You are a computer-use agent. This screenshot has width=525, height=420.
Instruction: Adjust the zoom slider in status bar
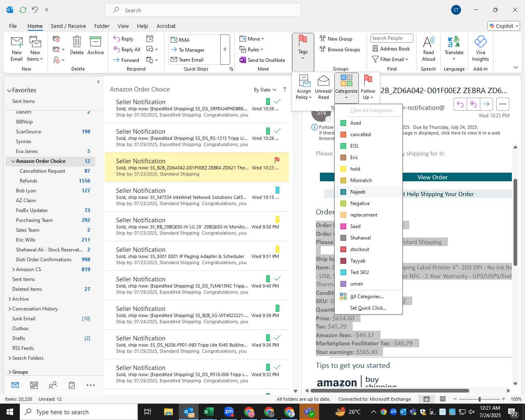[x=479, y=399]
